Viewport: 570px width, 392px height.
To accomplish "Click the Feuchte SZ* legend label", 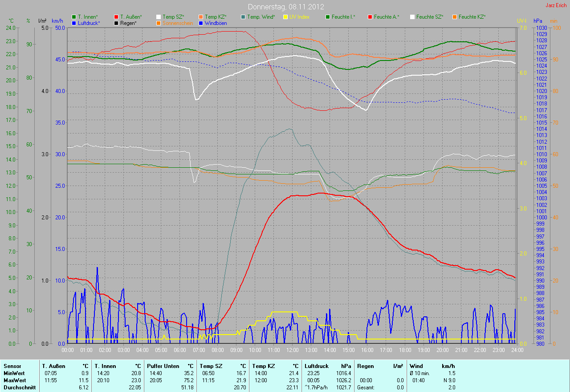I will pyautogui.click(x=430, y=17).
